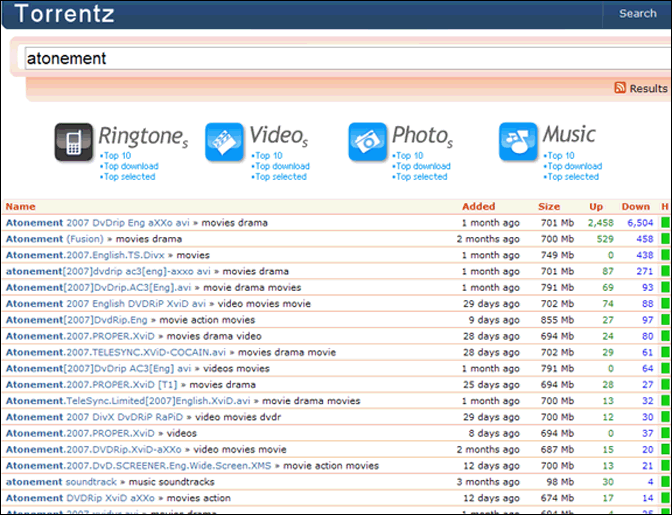Open the Results RSS link
Image resolution: width=672 pixels, height=515 pixels.
[648, 88]
